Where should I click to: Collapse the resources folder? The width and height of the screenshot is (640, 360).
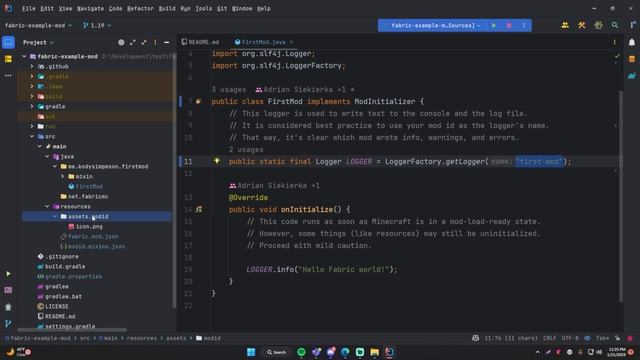(47, 207)
